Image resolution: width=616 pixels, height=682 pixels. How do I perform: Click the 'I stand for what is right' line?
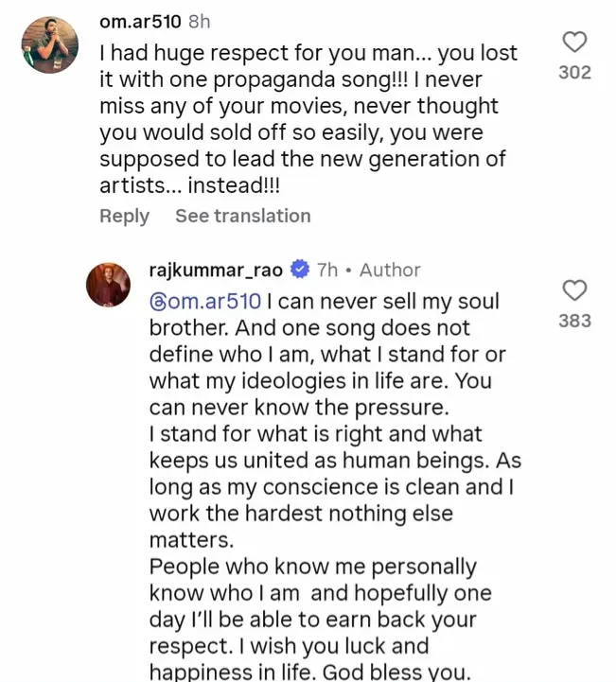pos(315,433)
